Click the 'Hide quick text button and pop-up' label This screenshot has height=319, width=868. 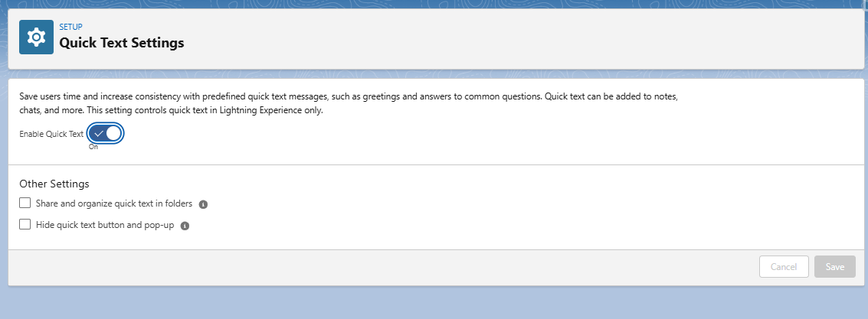coord(105,225)
